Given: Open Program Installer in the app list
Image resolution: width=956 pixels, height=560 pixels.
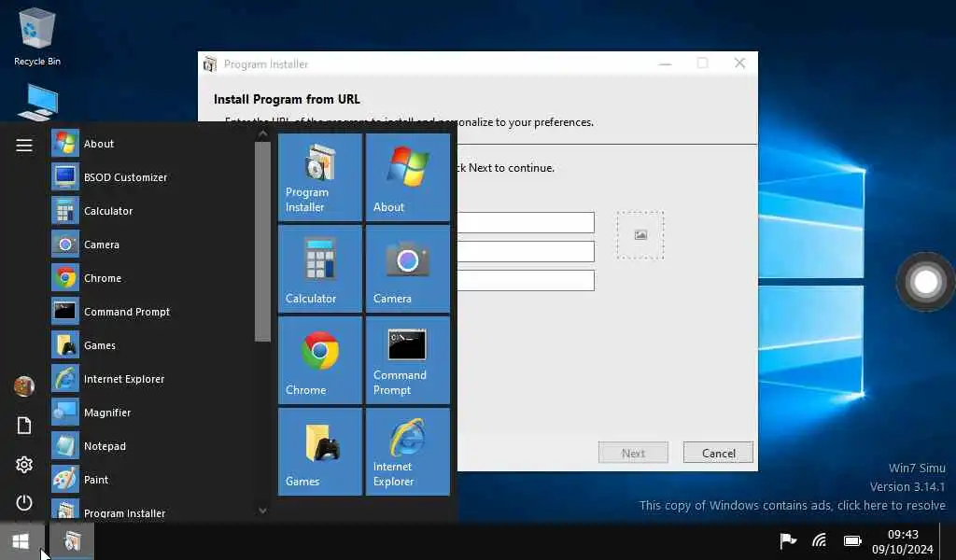Looking at the screenshot, I should 149,511.
